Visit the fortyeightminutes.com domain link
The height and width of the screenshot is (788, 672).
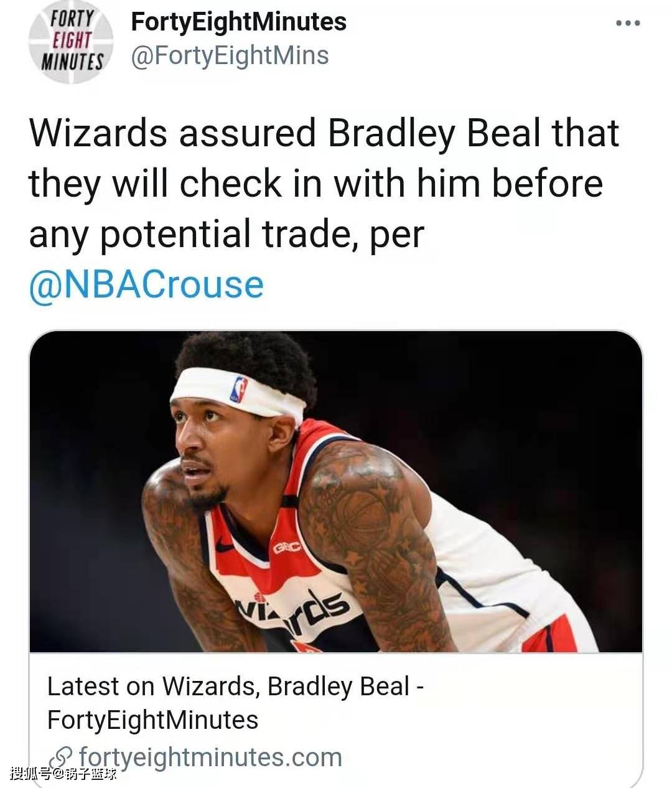coord(210,758)
